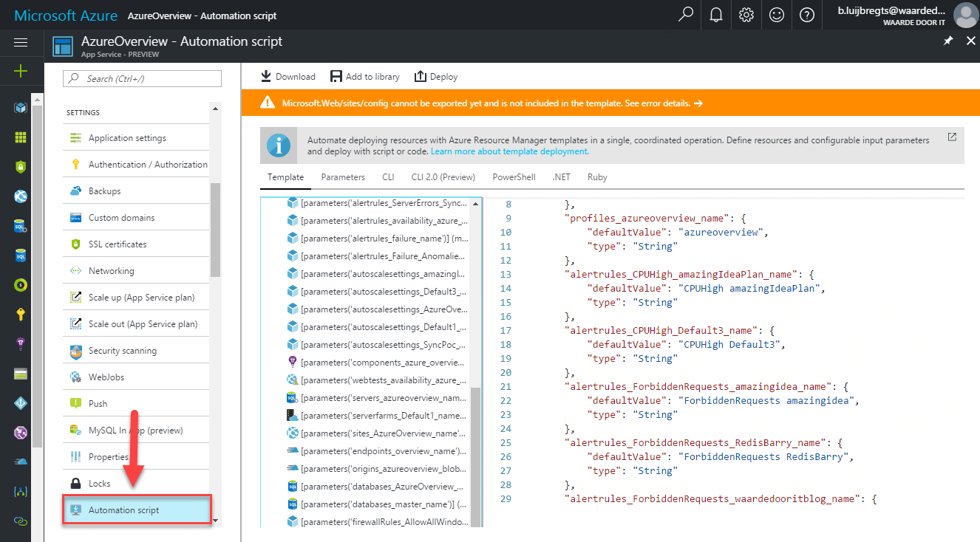Viewport: 980px width, 542px height.
Task: Open the green shield sidebar icon
Action: (21, 167)
